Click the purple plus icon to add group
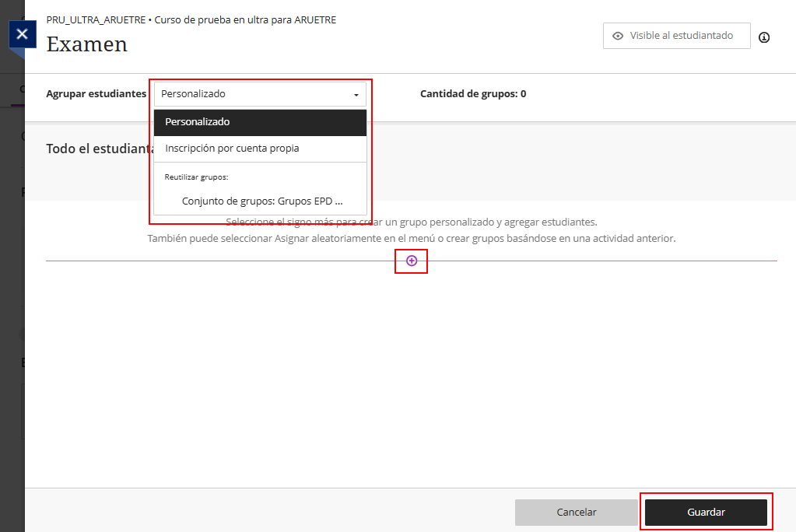This screenshot has height=532, width=796. 412,261
